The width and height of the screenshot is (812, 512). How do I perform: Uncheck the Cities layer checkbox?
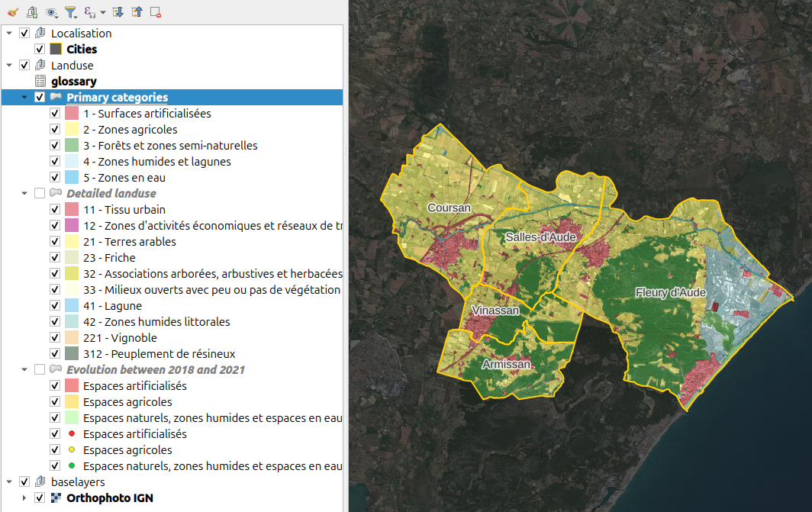tap(40, 49)
